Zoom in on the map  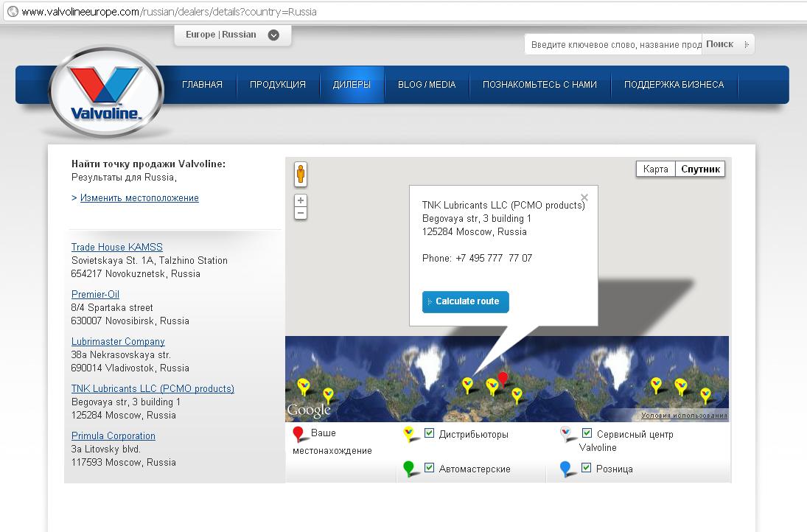pos(301,200)
